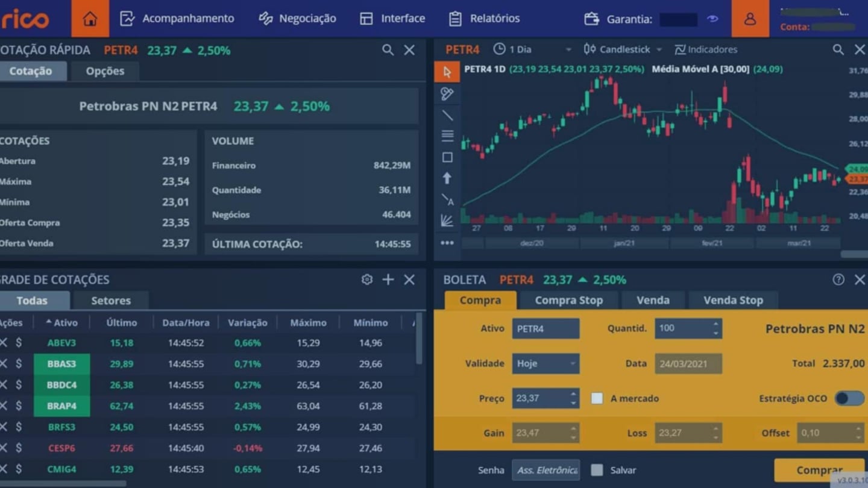The width and height of the screenshot is (868, 488).
Task: Toggle the Estratégia OCO switch
Action: pyautogui.click(x=851, y=398)
